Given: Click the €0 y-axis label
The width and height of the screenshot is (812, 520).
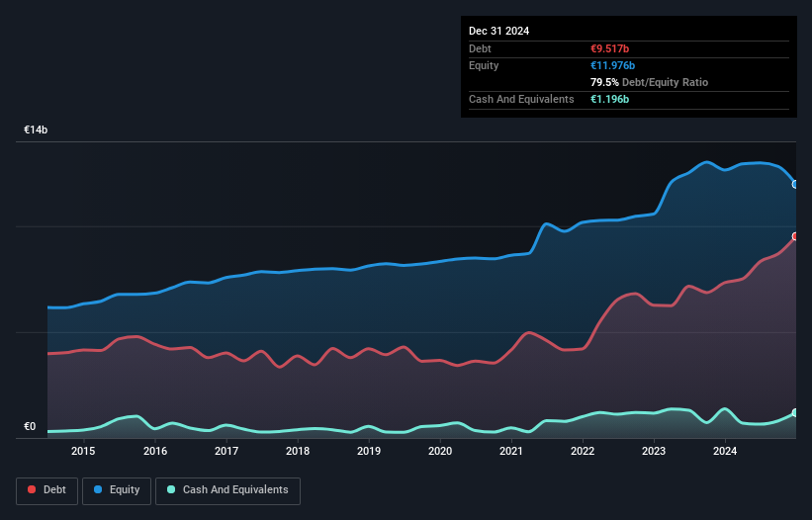Looking at the screenshot, I should 30,426.
